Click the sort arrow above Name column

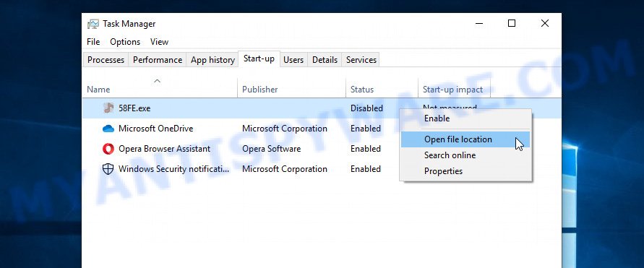pyautogui.click(x=157, y=81)
